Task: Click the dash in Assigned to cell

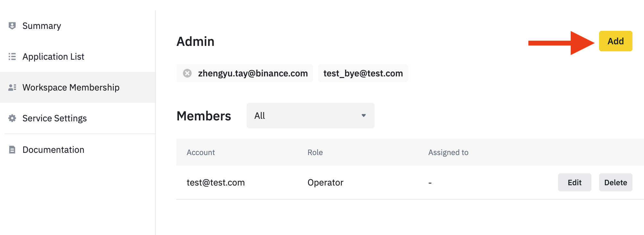Action: click(430, 183)
